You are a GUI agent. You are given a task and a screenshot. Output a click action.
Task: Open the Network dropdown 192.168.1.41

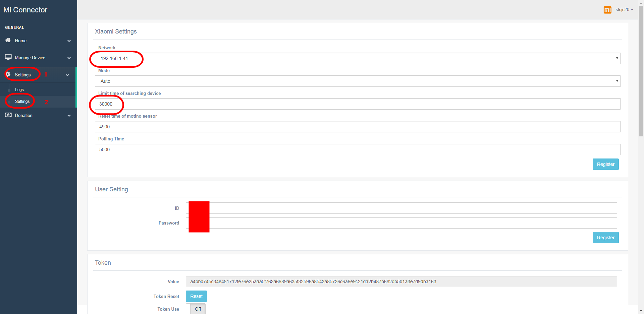coord(358,58)
